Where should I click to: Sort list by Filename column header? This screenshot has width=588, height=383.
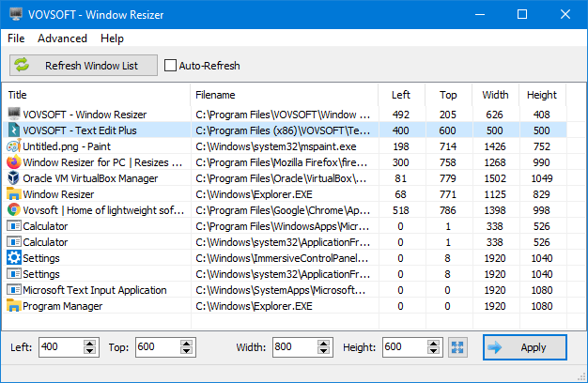pyautogui.click(x=284, y=95)
